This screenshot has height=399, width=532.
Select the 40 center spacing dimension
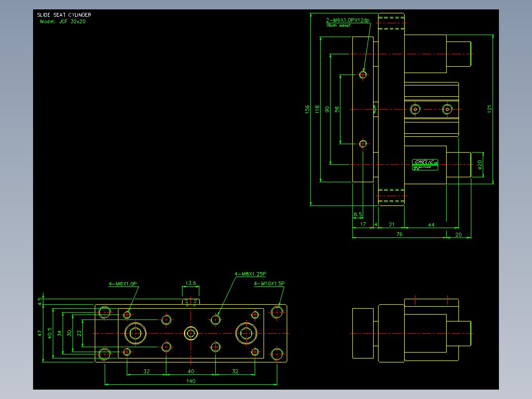(x=190, y=371)
